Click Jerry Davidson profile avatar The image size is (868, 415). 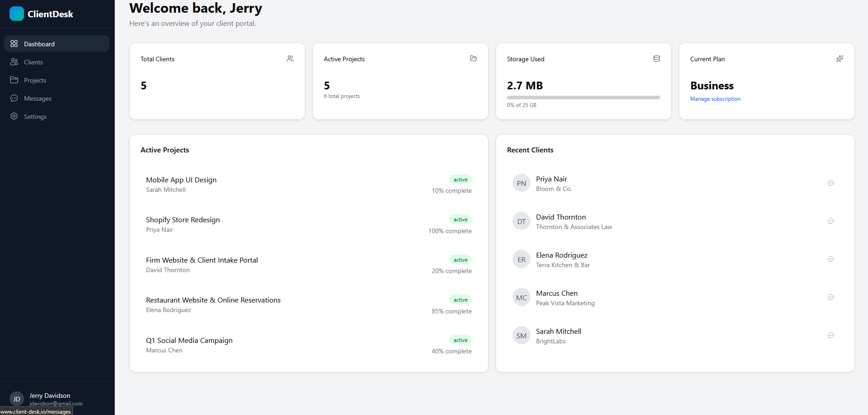17,399
